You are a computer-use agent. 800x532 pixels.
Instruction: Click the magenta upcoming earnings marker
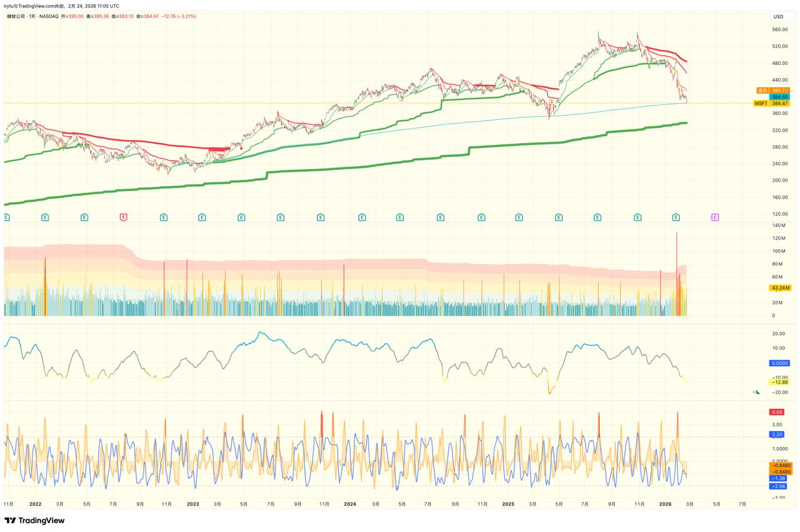714,217
